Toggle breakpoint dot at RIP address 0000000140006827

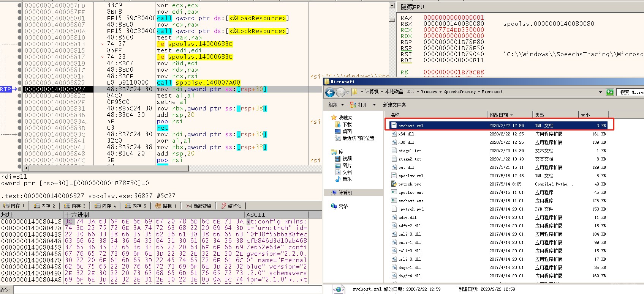19,89
